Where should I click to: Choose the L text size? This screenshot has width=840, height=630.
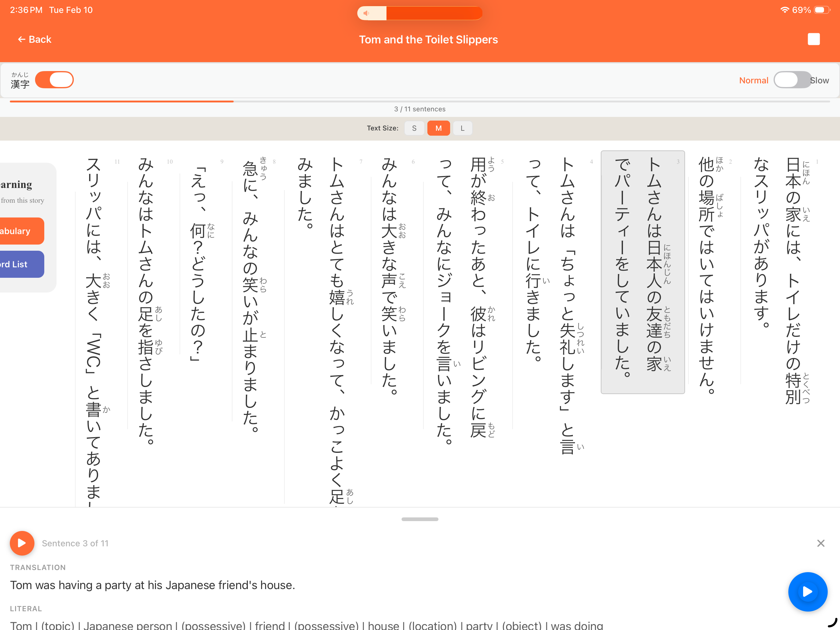[x=462, y=128]
